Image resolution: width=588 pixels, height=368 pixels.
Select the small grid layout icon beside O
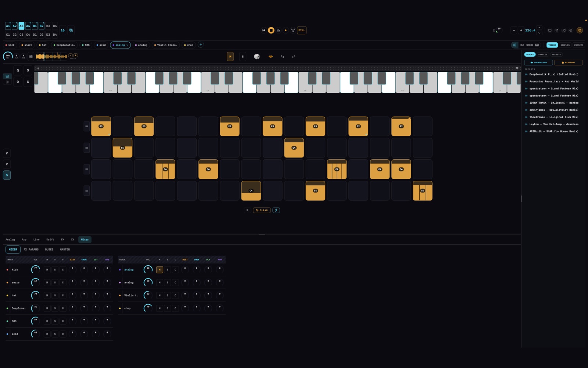tap(7, 82)
